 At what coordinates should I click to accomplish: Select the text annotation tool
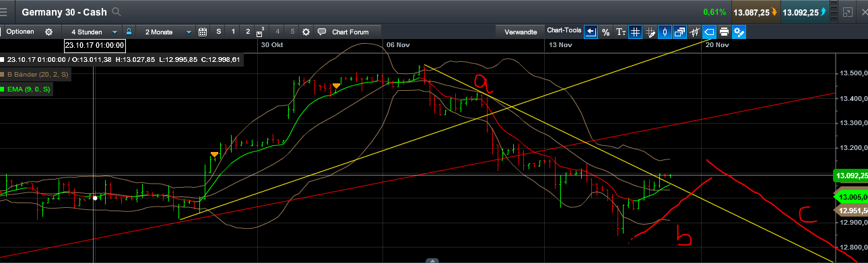[x=620, y=32]
